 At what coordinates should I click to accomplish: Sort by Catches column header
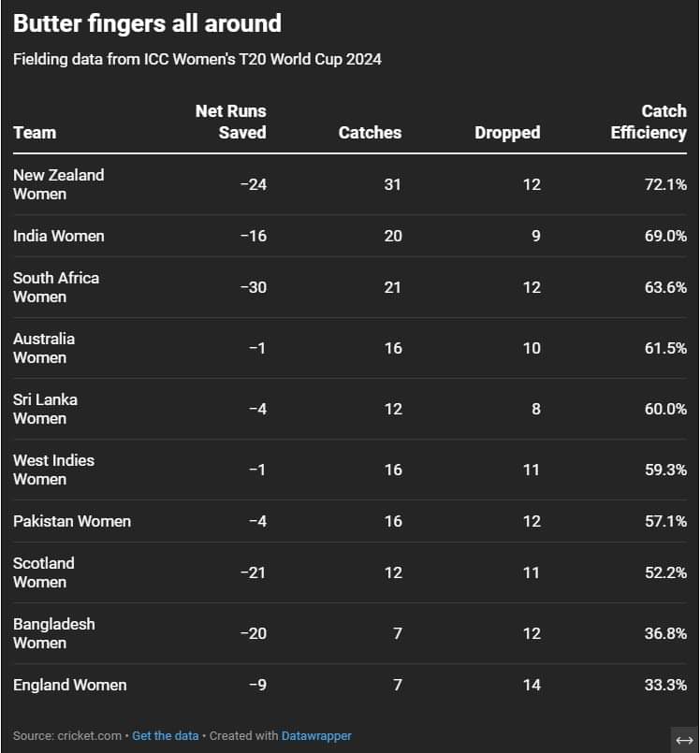(370, 132)
